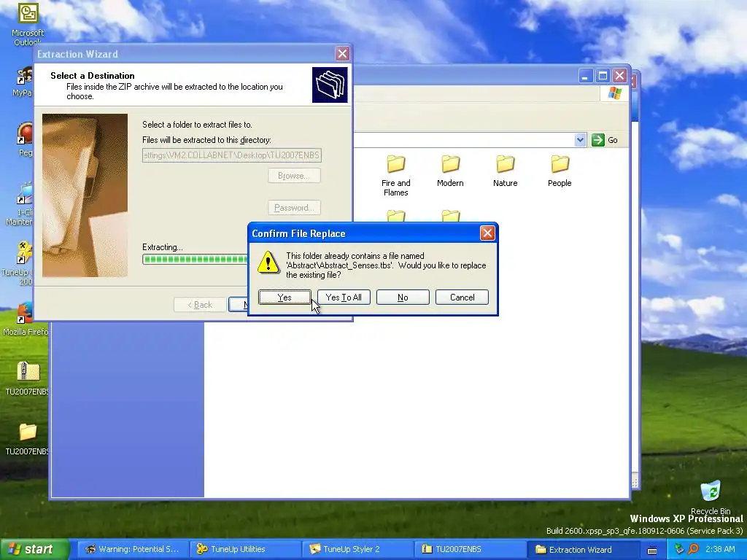Viewport: 747px width, 560px height.
Task: Choose Yes To All in Confirm File Replace
Action: pyautogui.click(x=344, y=297)
